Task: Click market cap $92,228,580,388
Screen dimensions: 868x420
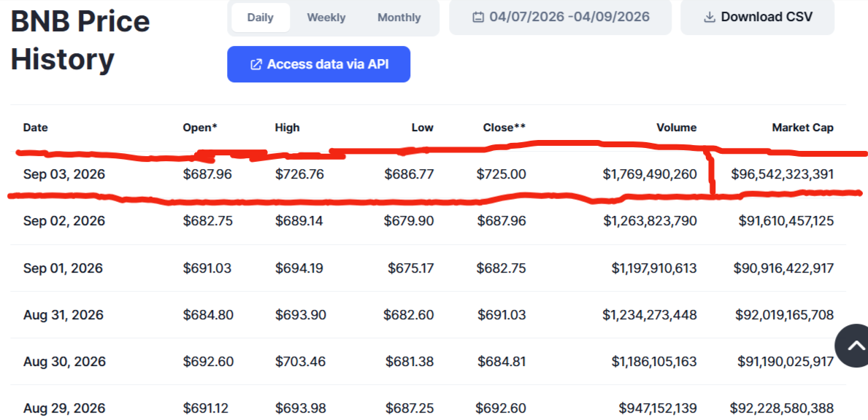Action: coord(782,408)
